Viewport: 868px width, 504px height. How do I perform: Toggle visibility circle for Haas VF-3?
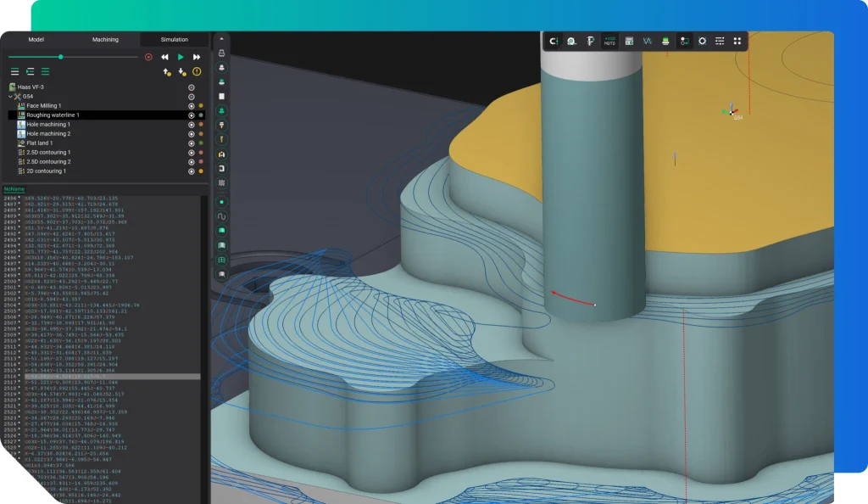(192, 87)
